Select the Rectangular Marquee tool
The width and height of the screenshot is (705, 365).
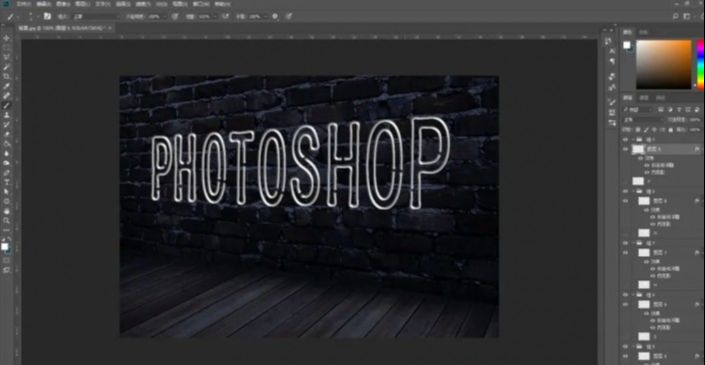[6, 48]
